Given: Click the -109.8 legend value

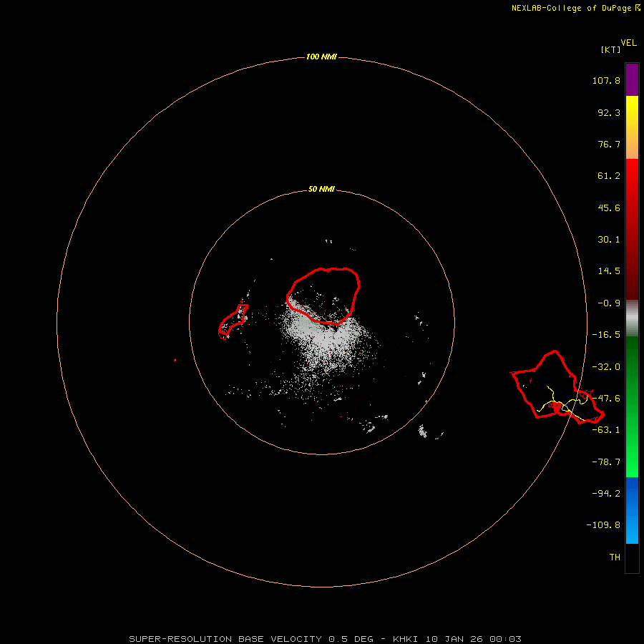Looking at the screenshot, I should [x=603, y=526].
